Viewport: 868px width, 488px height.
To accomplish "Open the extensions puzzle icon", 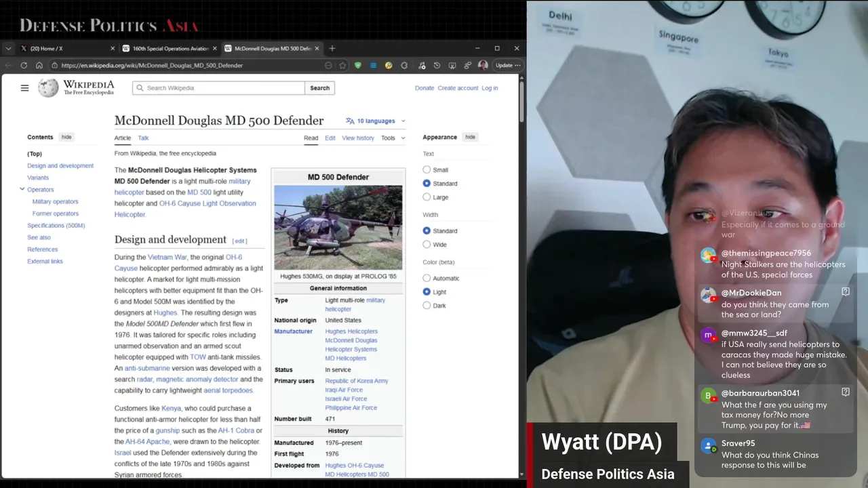I will pyautogui.click(x=404, y=66).
